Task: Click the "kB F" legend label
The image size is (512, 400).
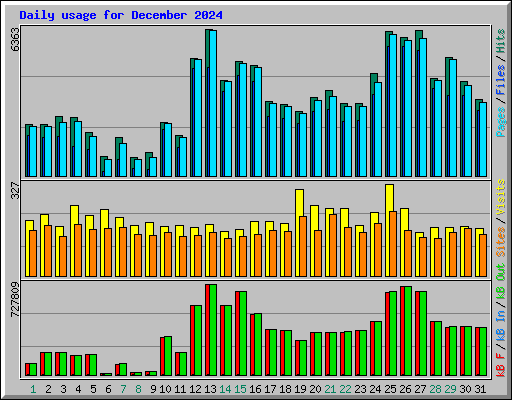Action: 501,365
